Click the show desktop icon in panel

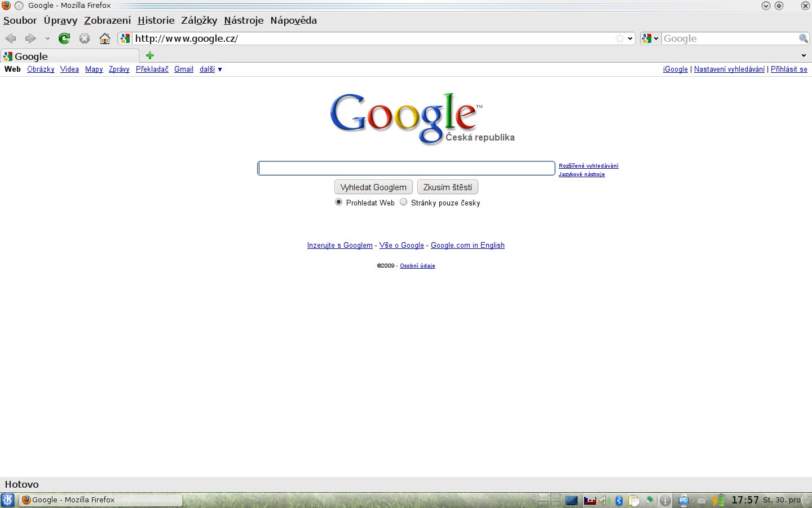click(x=571, y=500)
